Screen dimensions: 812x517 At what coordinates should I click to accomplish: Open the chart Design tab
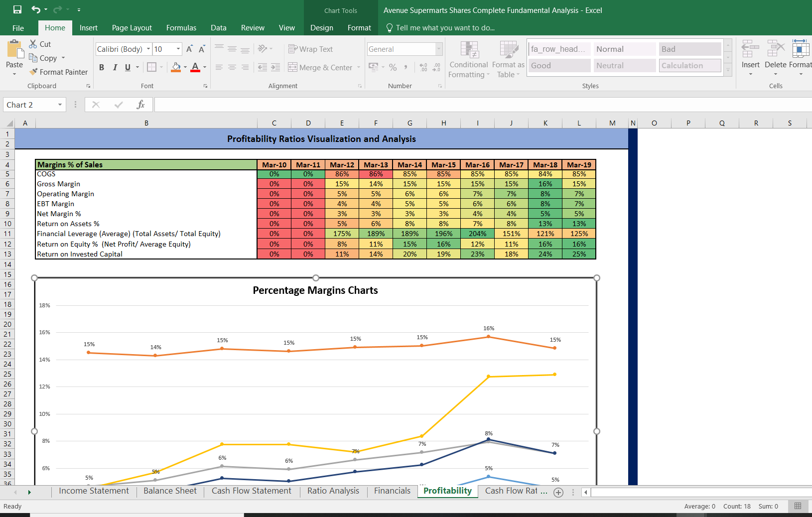(322, 28)
